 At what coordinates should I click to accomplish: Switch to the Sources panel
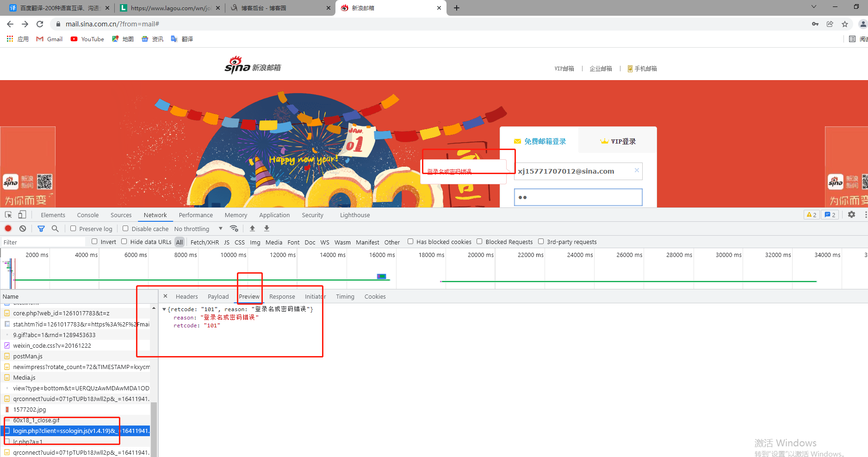point(121,215)
